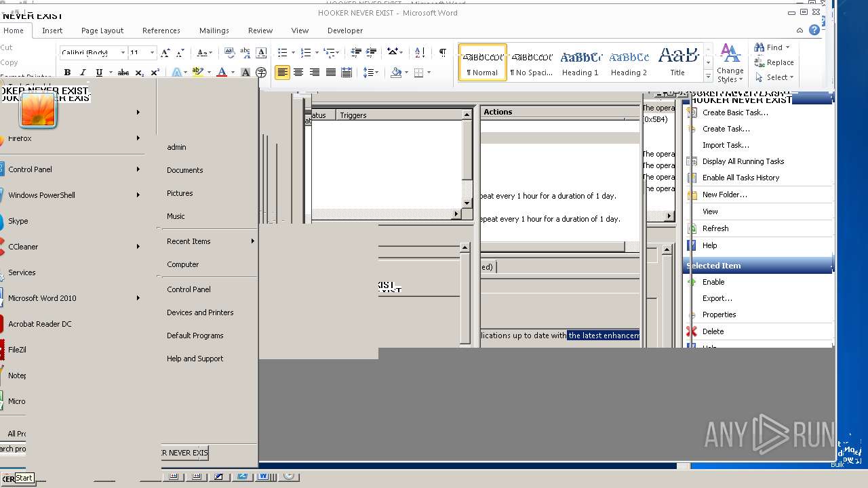Click Enclose Characters icon
Image resolution: width=868 pixels, height=488 pixels.
261,73
